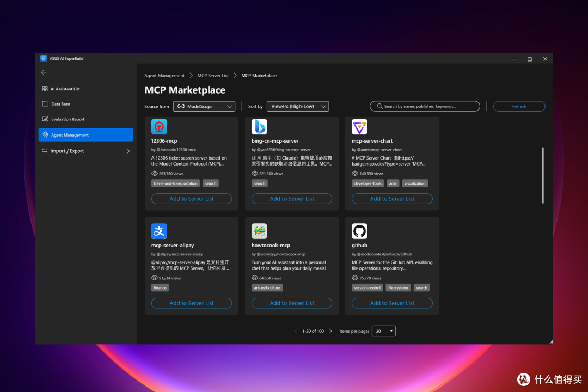Add github to Server List
Image resolution: width=588 pixels, height=392 pixels.
392,303
